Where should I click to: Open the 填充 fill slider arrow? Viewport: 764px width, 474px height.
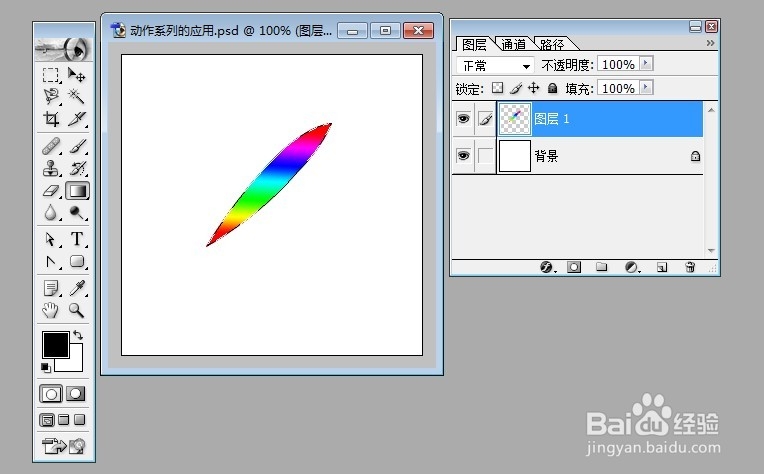(646, 88)
